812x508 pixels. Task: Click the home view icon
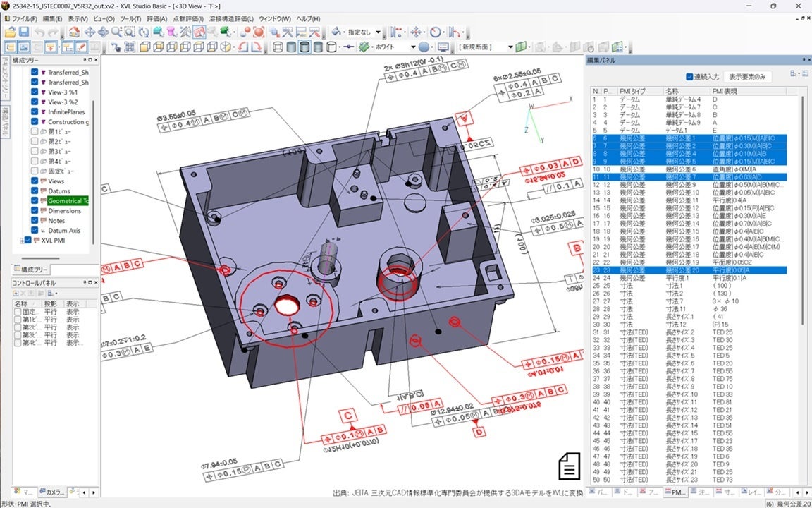click(x=74, y=32)
